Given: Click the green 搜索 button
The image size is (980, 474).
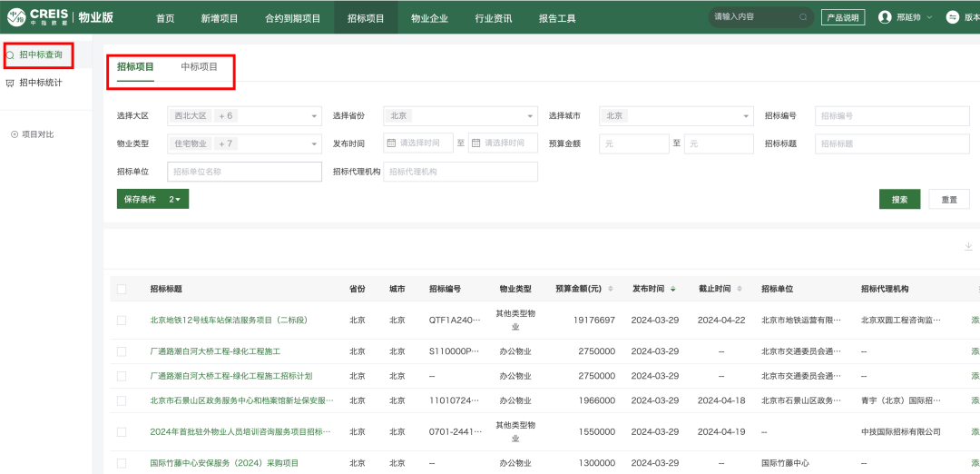Looking at the screenshot, I should tap(899, 199).
